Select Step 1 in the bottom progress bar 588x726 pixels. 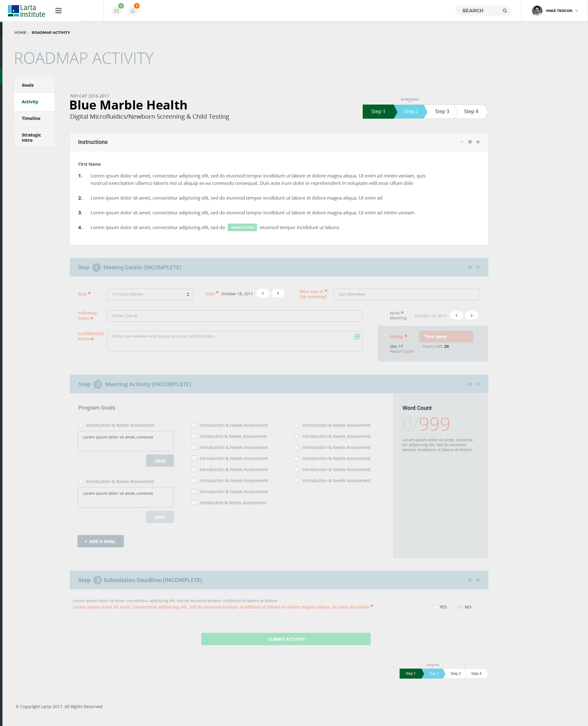410,673
